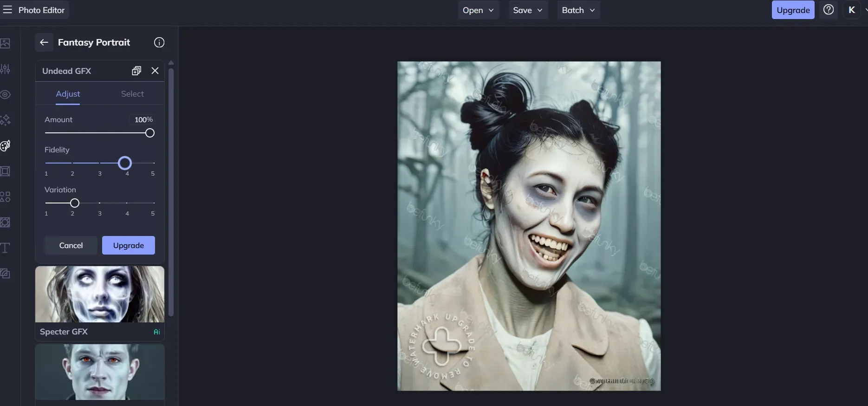868x406 pixels.
Task: Open the Effects sparkle sidebar icon
Action: pyautogui.click(x=5, y=120)
